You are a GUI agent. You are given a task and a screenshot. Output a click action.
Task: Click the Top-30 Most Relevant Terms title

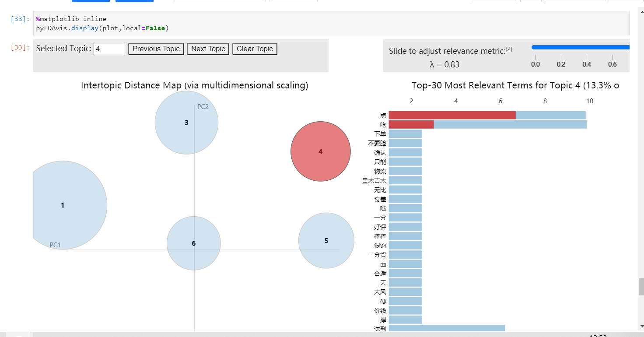tap(515, 85)
